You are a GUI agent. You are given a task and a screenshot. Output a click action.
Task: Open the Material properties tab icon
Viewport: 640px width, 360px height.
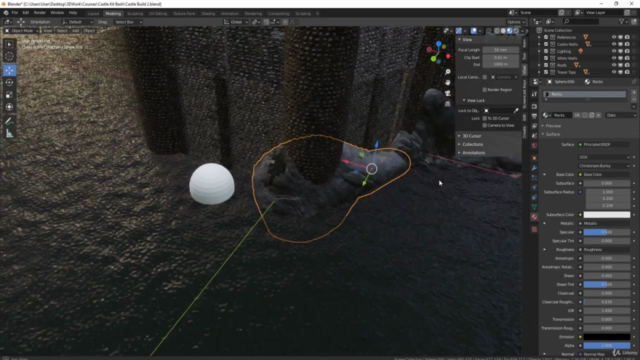tap(534, 217)
